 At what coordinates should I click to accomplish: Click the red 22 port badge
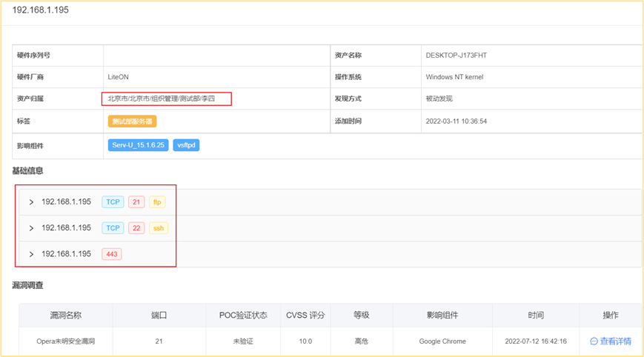136,228
